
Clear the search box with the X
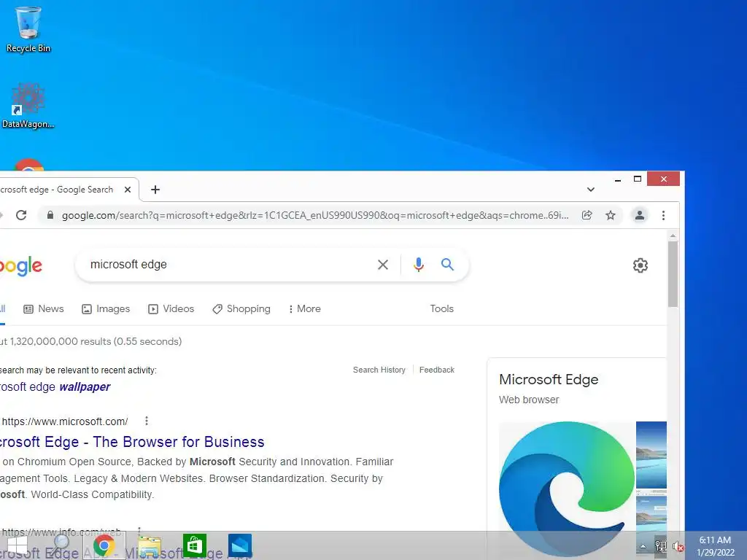383,265
